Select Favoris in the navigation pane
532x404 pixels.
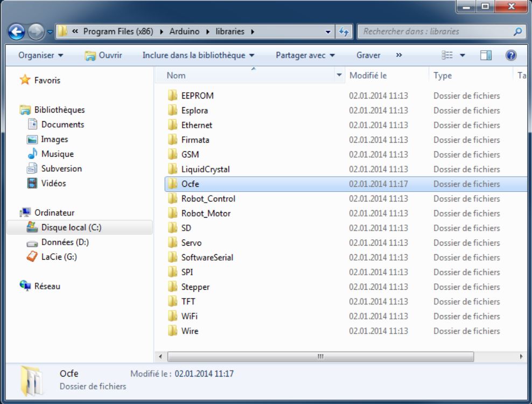click(x=47, y=80)
